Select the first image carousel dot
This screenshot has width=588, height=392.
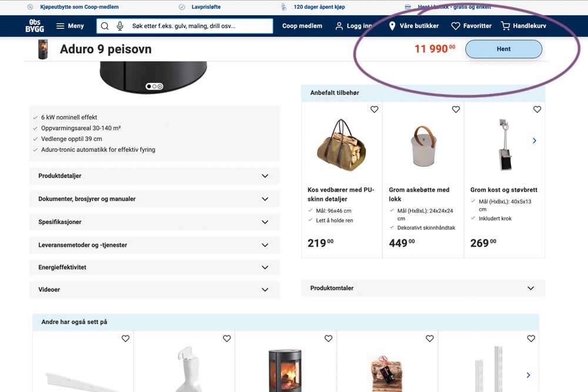pyautogui.click(x=149, y=86)
